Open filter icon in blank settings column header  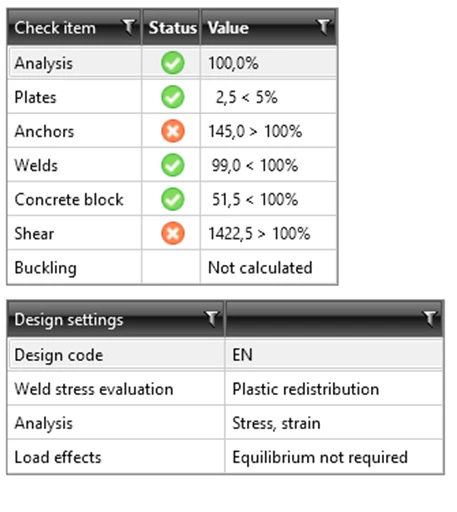point(430,319)
